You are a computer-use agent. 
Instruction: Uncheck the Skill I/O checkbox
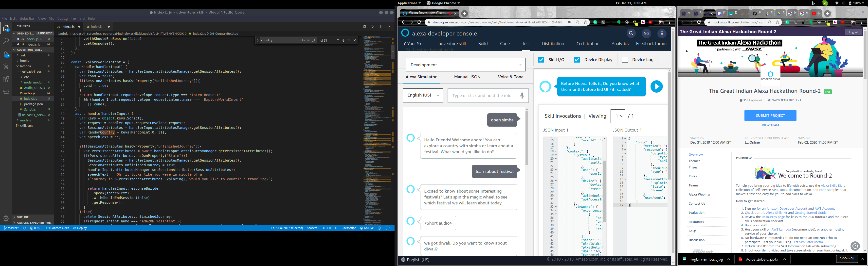tap(541, 60)
